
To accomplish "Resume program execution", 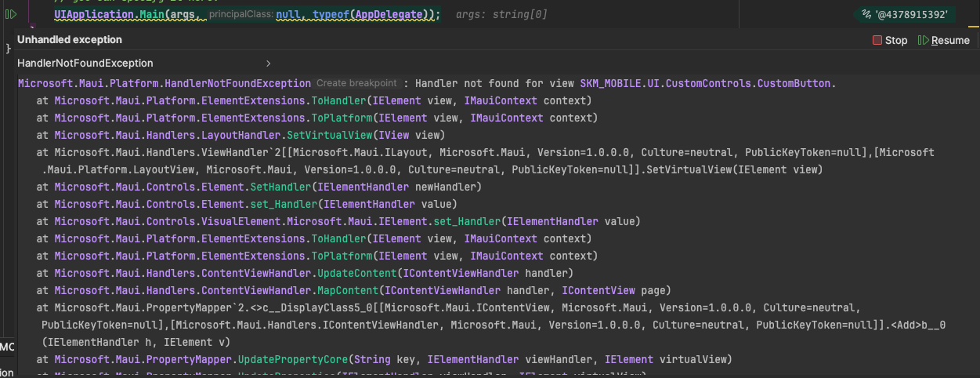I will pos(944,40).
